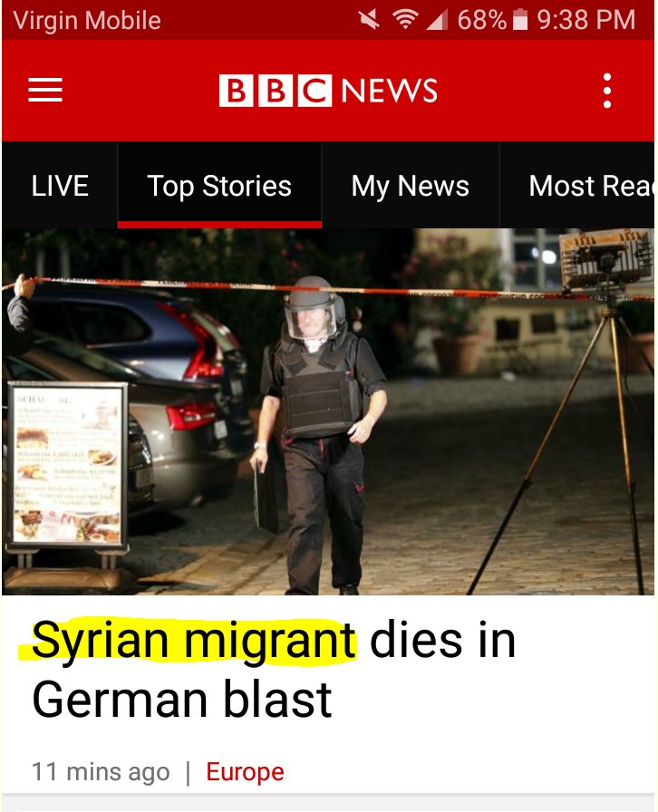Tap the battery status icon
Viewport: 658px width, 812px height.
pos(520,20)
